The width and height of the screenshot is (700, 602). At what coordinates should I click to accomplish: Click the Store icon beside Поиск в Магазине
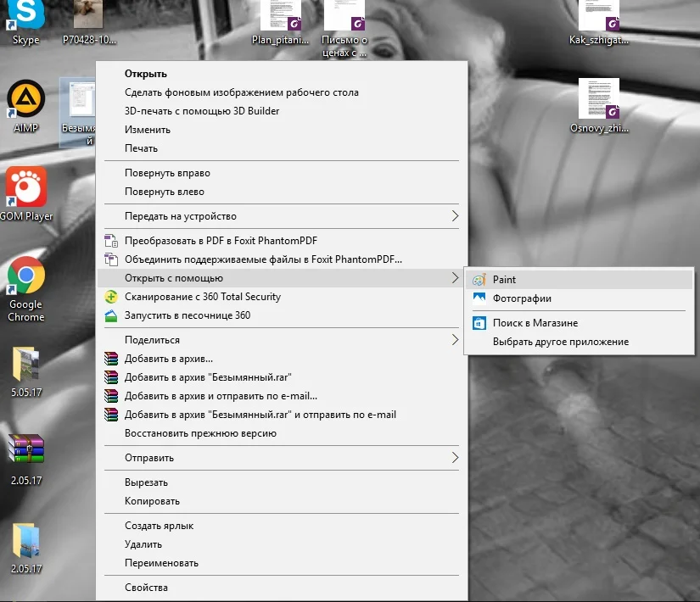pos(479,323)
